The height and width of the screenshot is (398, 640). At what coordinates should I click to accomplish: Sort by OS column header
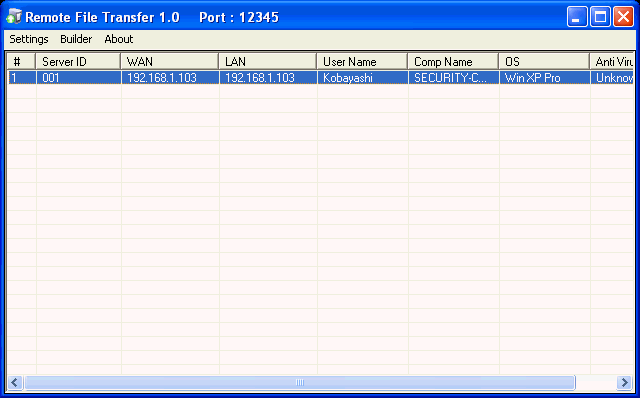click(544, 62)
